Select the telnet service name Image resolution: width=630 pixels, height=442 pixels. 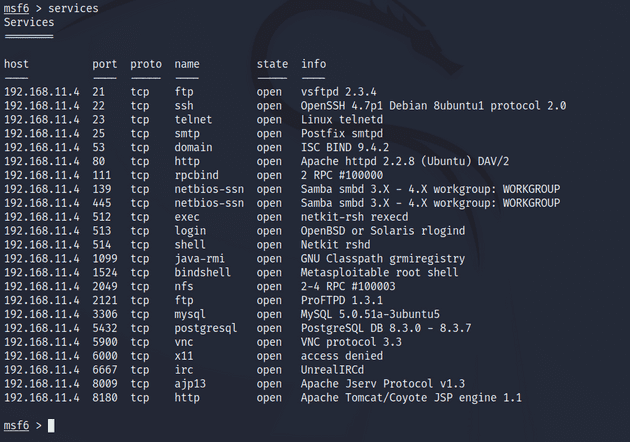coord(193,120)
